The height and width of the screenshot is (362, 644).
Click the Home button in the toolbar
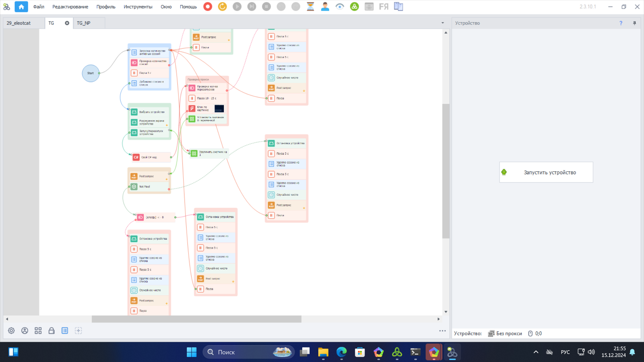[x=21, y=7]
